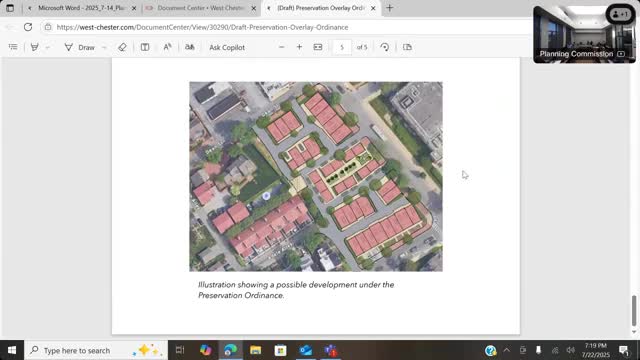The width and height of the screenshot is (640, 360).
Task: Click the participants +1 badge
Action: pyautogui.click(x=620, y=14)
